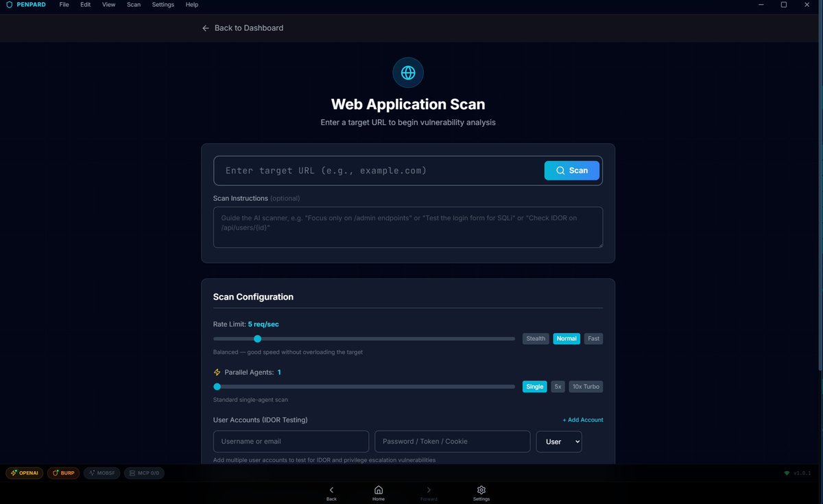Open the Settings menu in the menu bar
Image resolution: width=823 pixels, height=504 pixels.
tap(163, 5)
